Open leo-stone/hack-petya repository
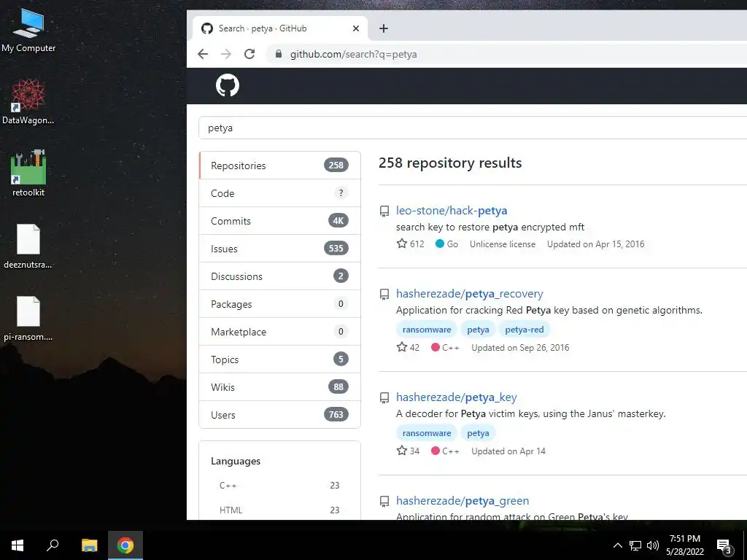The image size is (747, 560). click(451, 211)
